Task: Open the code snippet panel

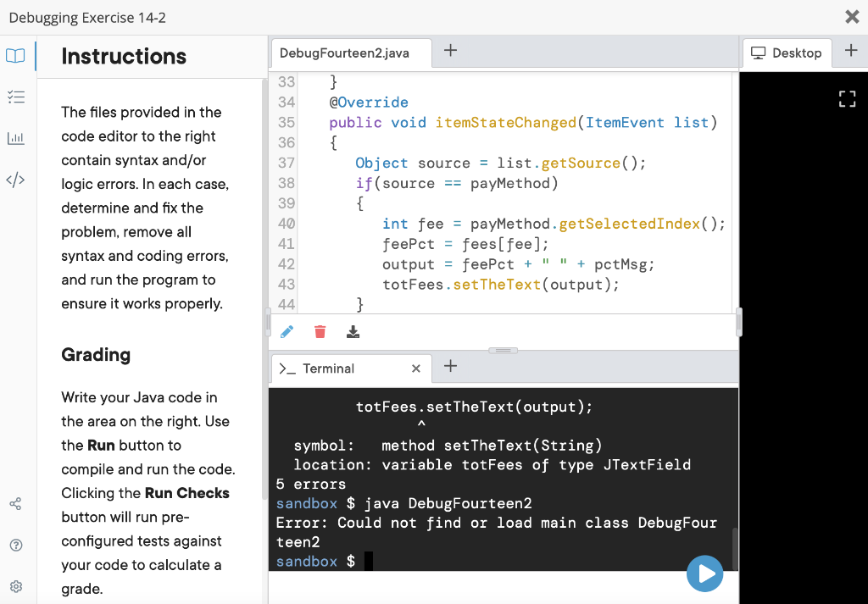Action: pos(15,179)
